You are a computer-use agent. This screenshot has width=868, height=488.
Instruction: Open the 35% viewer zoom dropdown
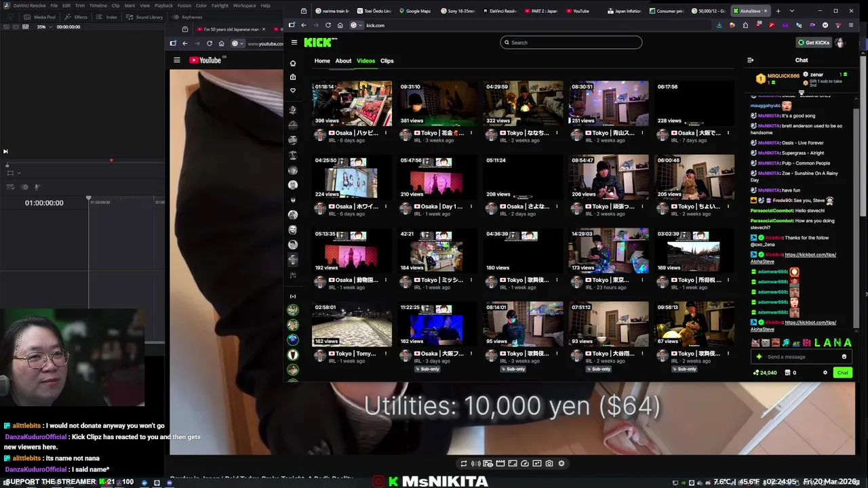click(44, 26)
